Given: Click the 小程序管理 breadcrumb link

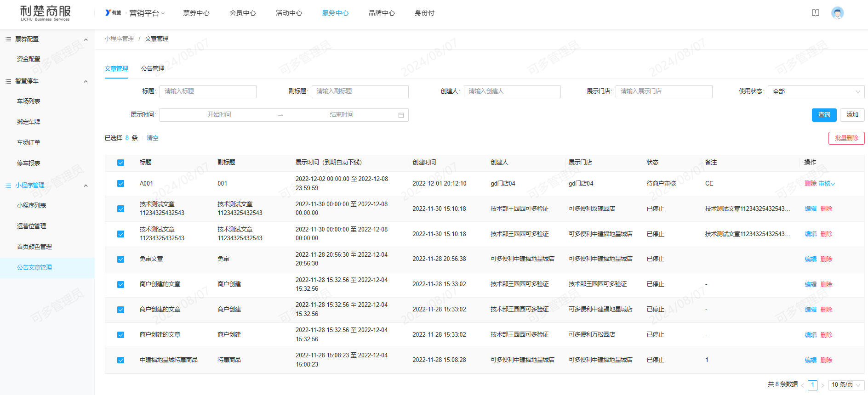Looking at the screenshot, I should pos(119,39).
